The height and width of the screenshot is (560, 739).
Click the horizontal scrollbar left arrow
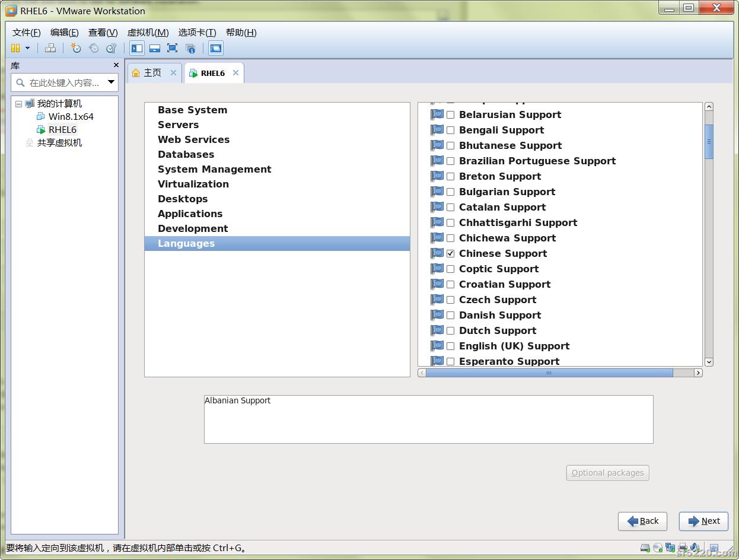[x=422, y=373]
